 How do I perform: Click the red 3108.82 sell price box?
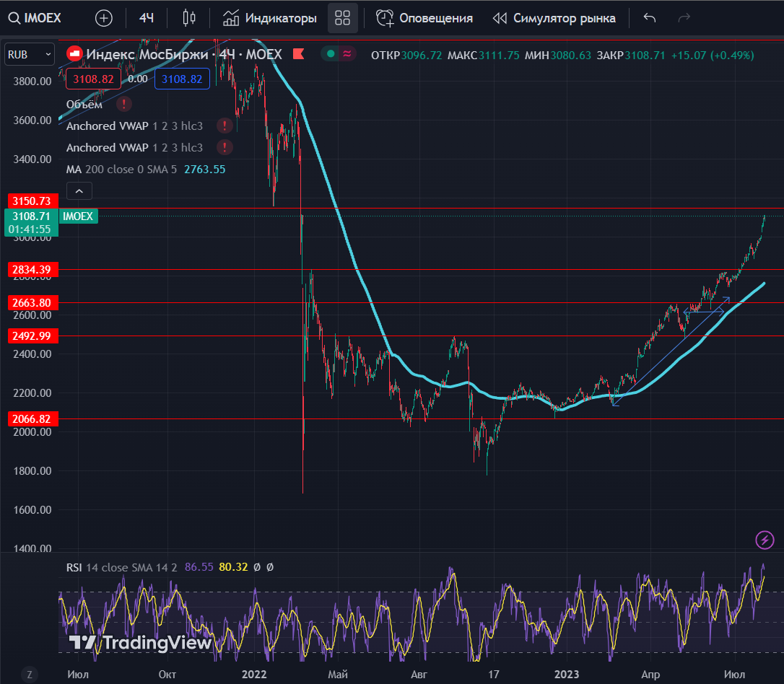(x=94, y=79)
